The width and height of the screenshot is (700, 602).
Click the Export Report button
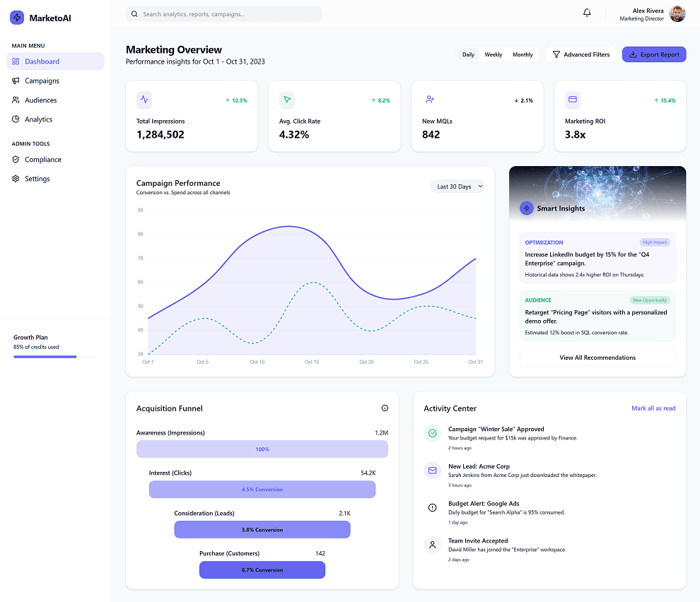654,54
